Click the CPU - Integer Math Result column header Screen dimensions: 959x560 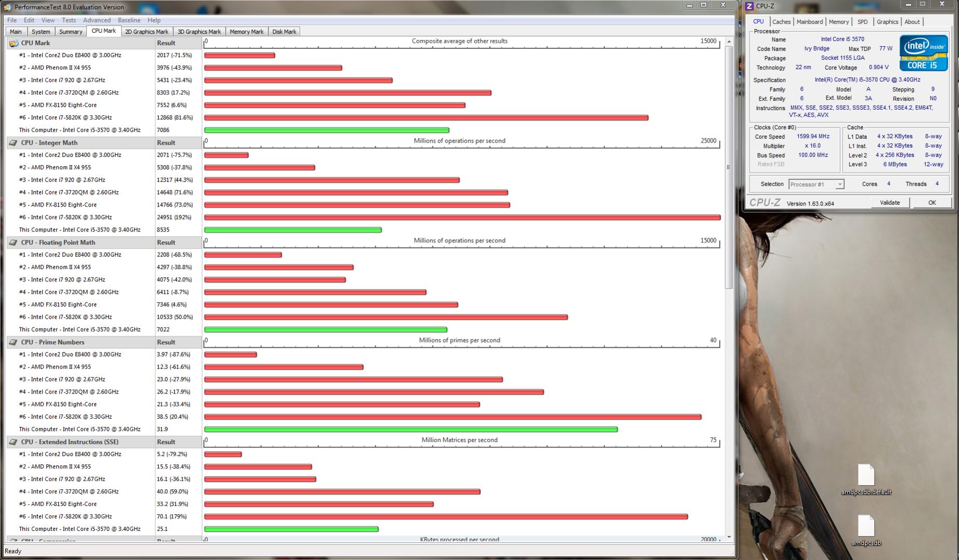(178, 143)
